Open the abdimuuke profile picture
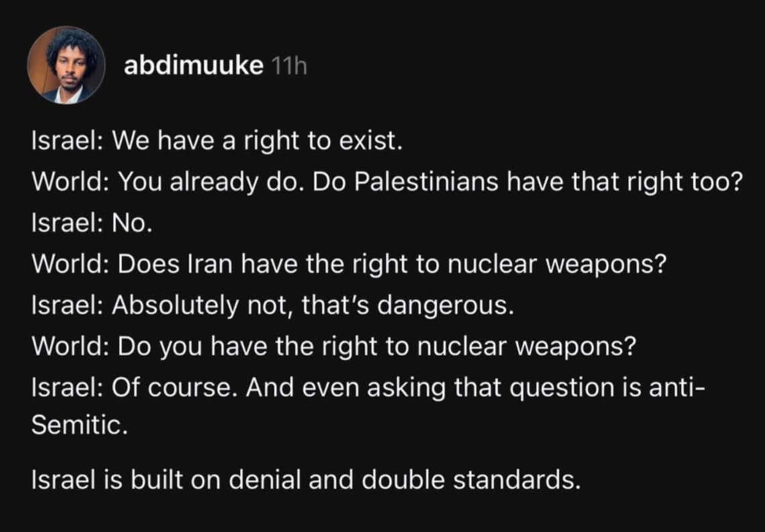This screenshot has height=532, width=765. coord(66,65)
